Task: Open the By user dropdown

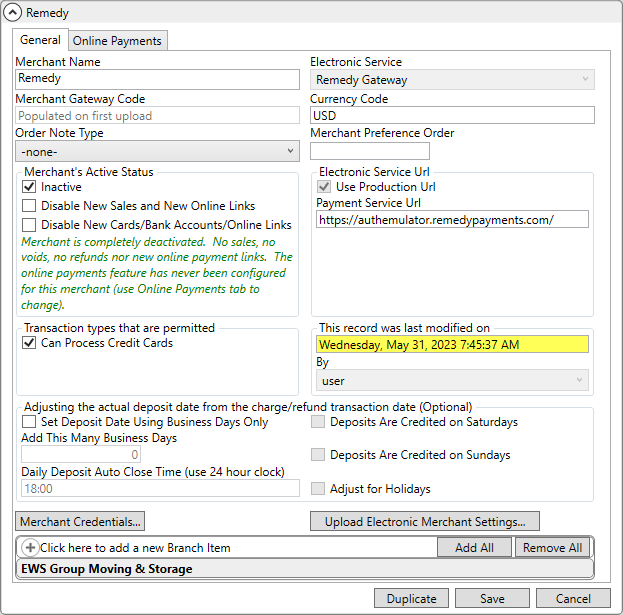Action: pos(452,380)
